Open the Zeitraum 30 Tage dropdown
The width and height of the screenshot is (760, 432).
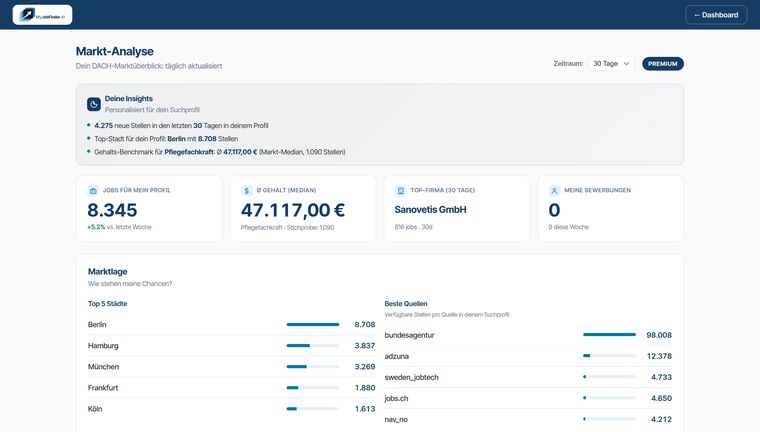611,64
